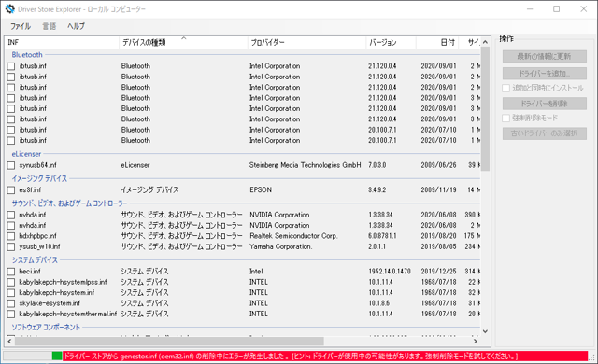
Task: Collapse ソフトウェア コンポーネント group header
Action: [46, 328]
